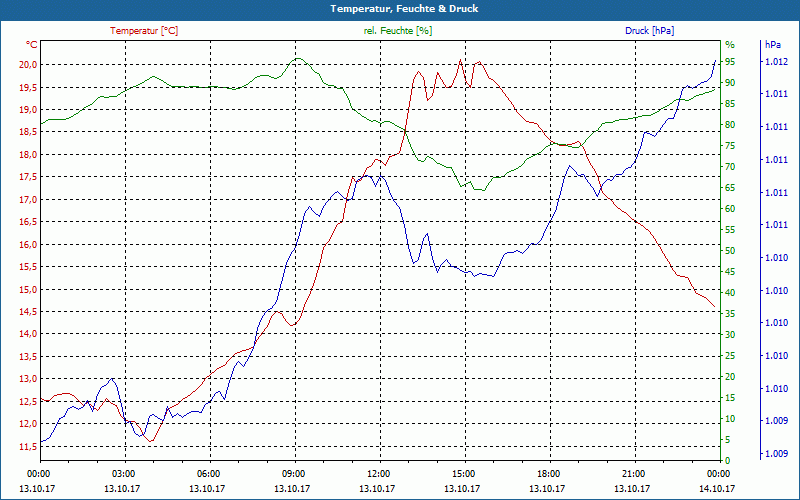Click the '45' humidity axis value
This screenshot has height=500, width=800.
pyautogui.click(x=730, y=272)
